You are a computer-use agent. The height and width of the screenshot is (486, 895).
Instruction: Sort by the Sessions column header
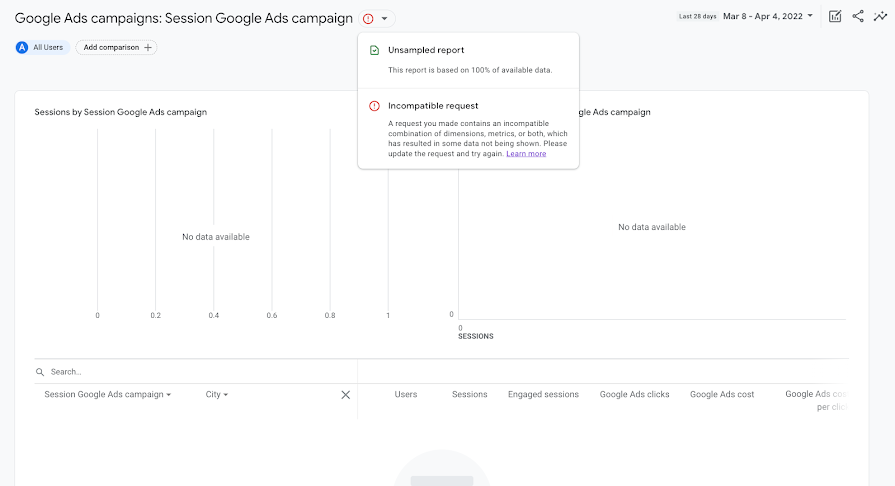coord(470,395)
